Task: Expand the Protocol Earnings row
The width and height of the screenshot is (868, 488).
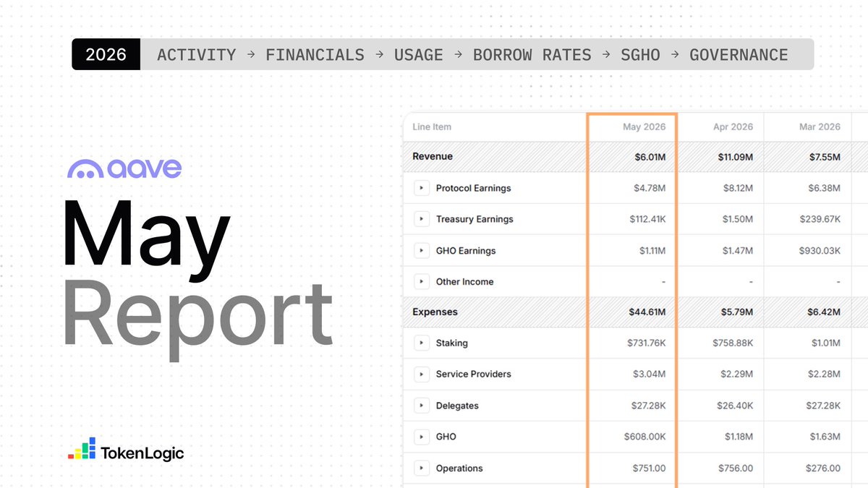Action: coord(421,188)
